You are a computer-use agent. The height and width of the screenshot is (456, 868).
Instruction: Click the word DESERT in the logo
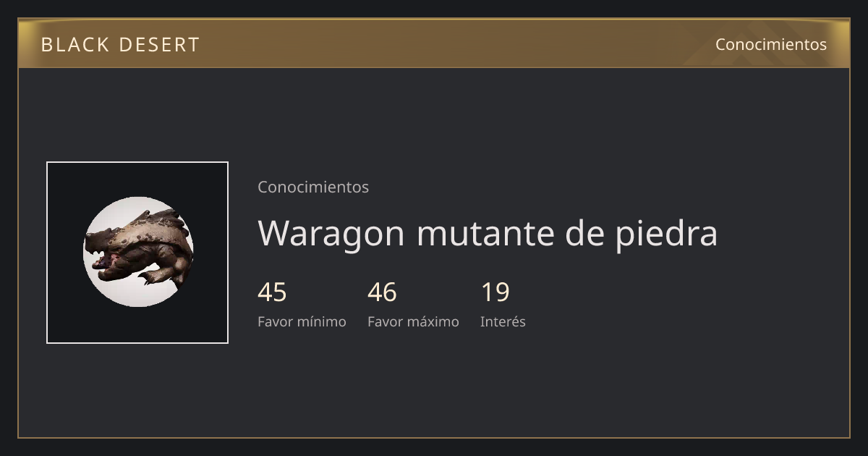(159, 45)
